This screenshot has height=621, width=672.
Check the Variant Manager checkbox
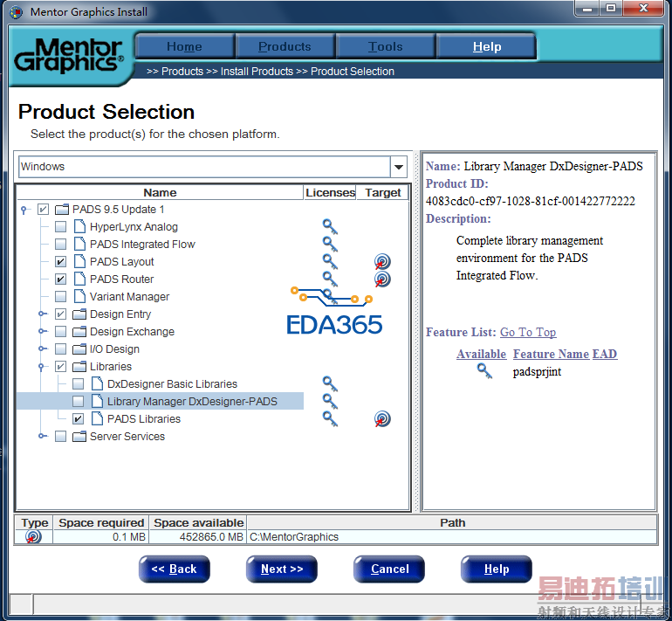[61, 296]
